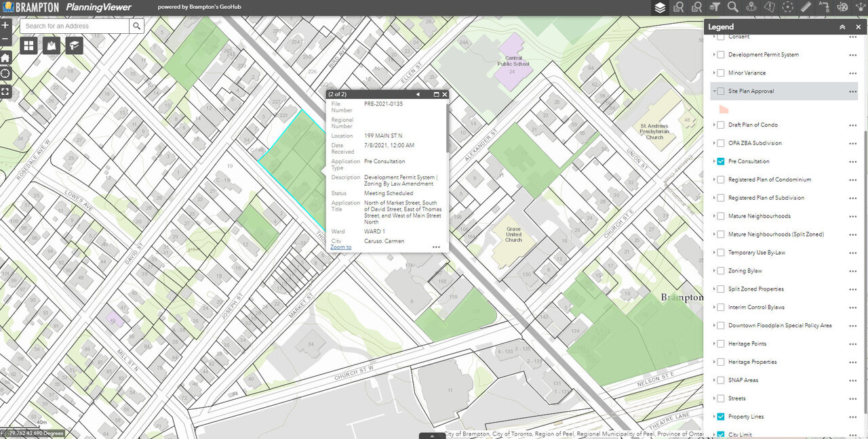The height and width of the screenshot is (439, 868).
Task: Tick the Streets layer checkbox
Action: coord(721,399)
